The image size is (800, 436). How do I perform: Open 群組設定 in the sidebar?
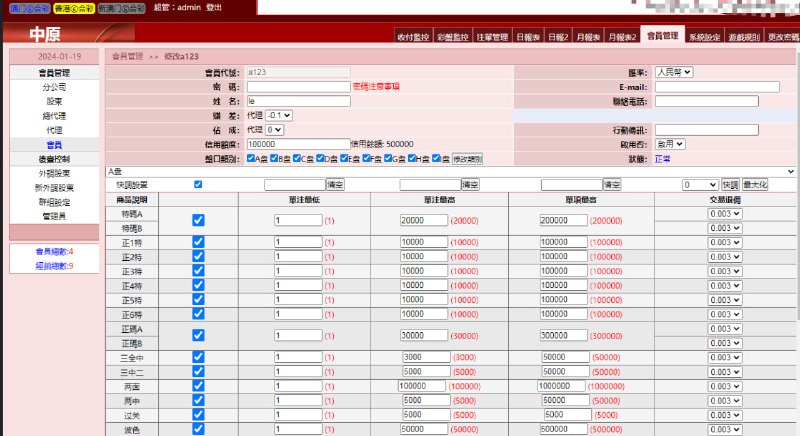click(53, 202)
